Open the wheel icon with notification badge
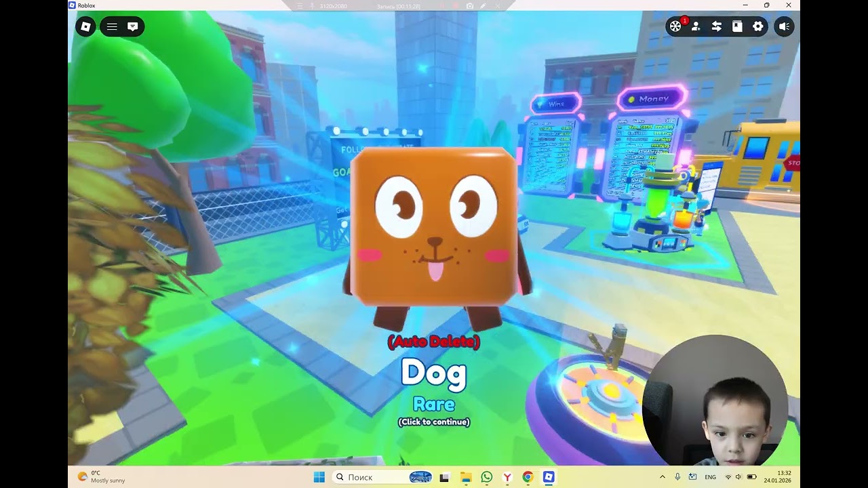Viewport: 868px width, 488px height. click(676, 26)
